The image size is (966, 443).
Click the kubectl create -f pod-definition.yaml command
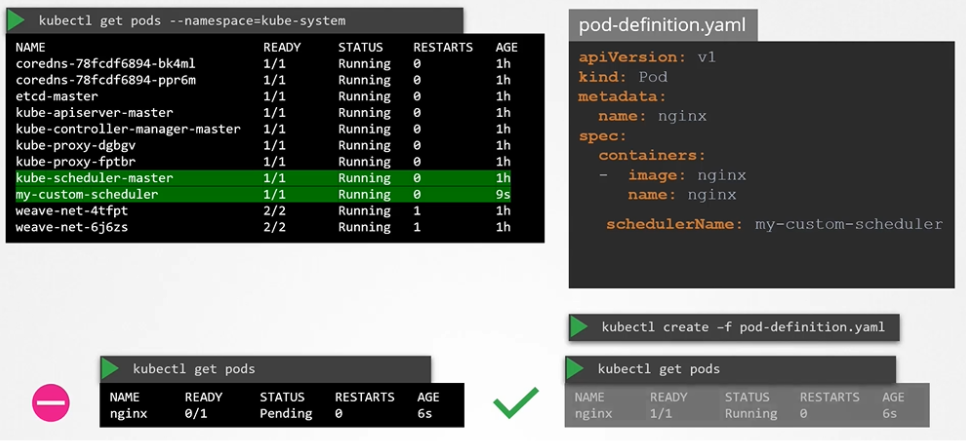pos(742,327)
